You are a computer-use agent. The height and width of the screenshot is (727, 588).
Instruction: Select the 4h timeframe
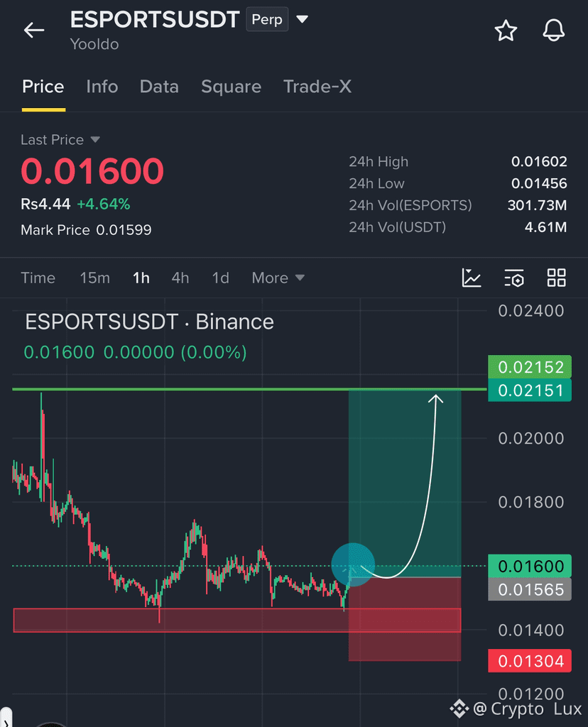click(180, 278)
